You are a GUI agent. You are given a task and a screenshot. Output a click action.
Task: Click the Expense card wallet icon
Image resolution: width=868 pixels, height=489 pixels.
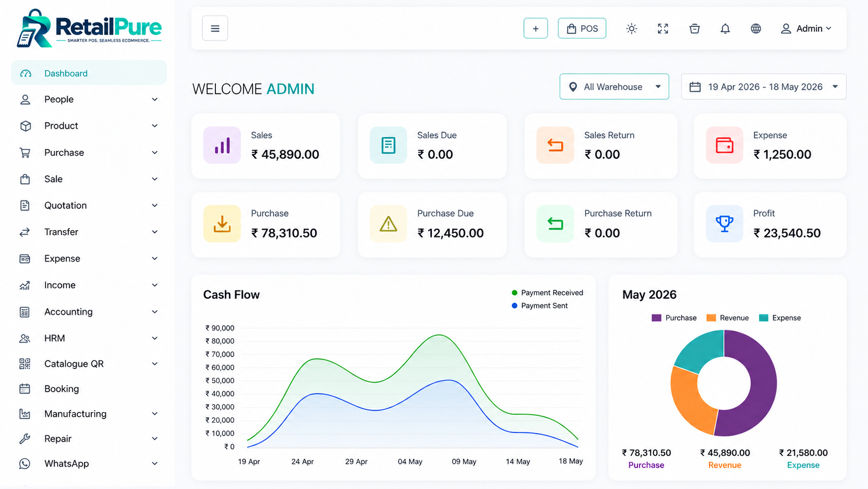724,145
